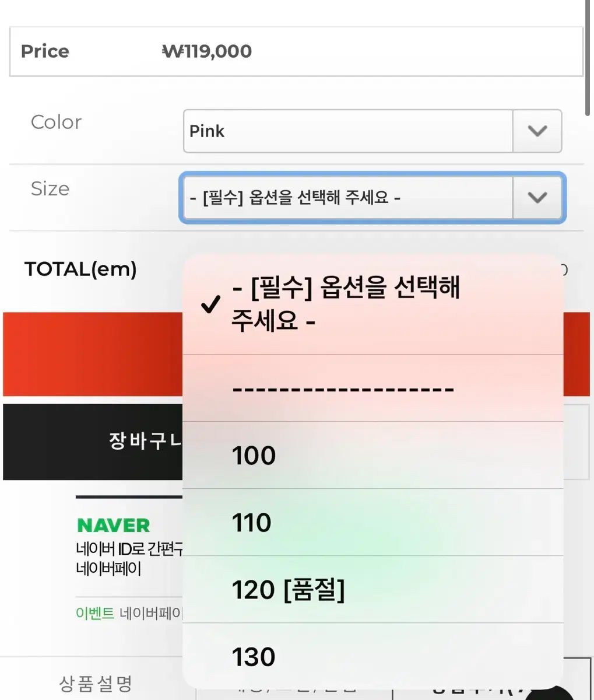Screen dimensions: 594x700
Task: Click the green NAVER logo
Action: (x=114, y=526)
